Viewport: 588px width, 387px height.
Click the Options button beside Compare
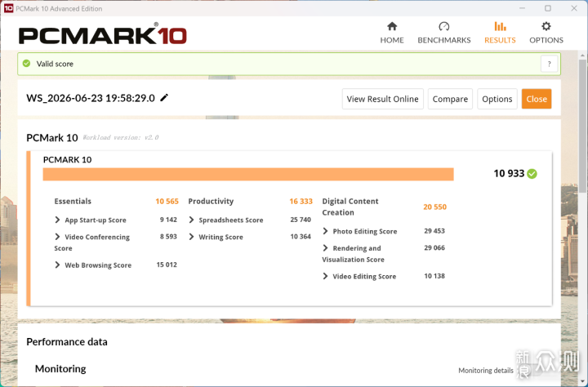[497, 99]
